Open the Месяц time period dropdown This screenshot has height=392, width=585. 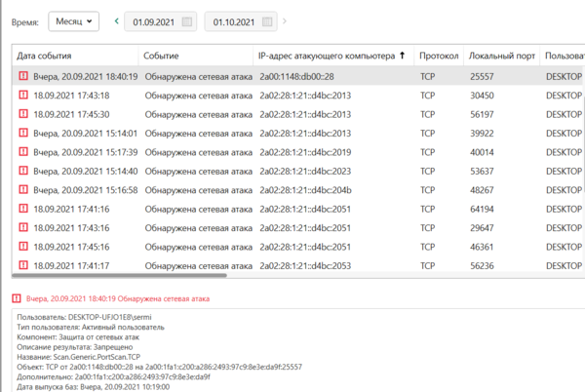coord(74,20)
